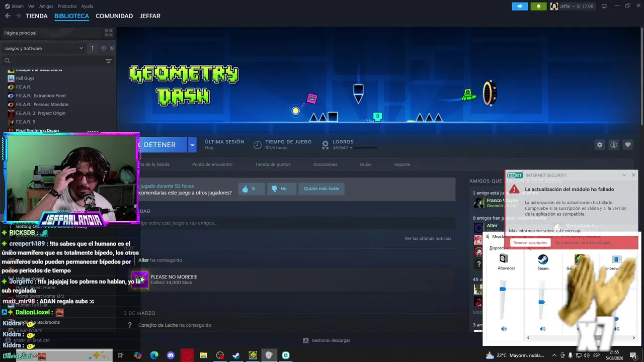Open the Steam menu

coord(18,6)
